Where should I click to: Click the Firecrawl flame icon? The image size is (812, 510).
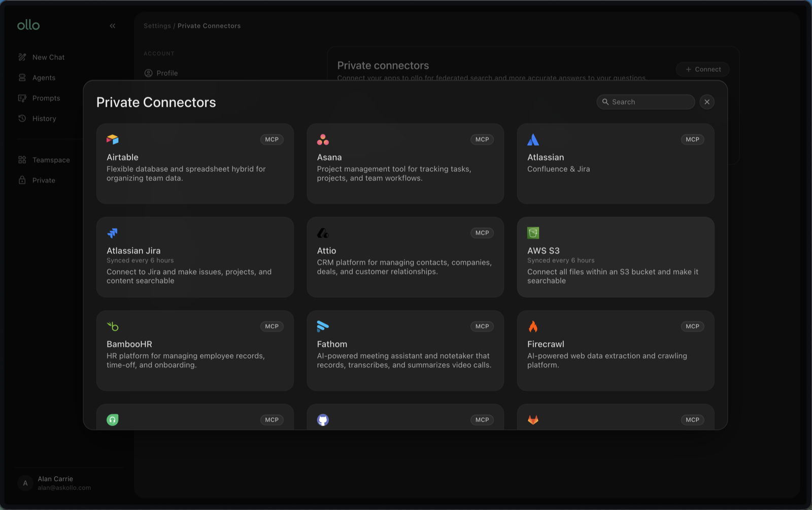tap(533, 326)
